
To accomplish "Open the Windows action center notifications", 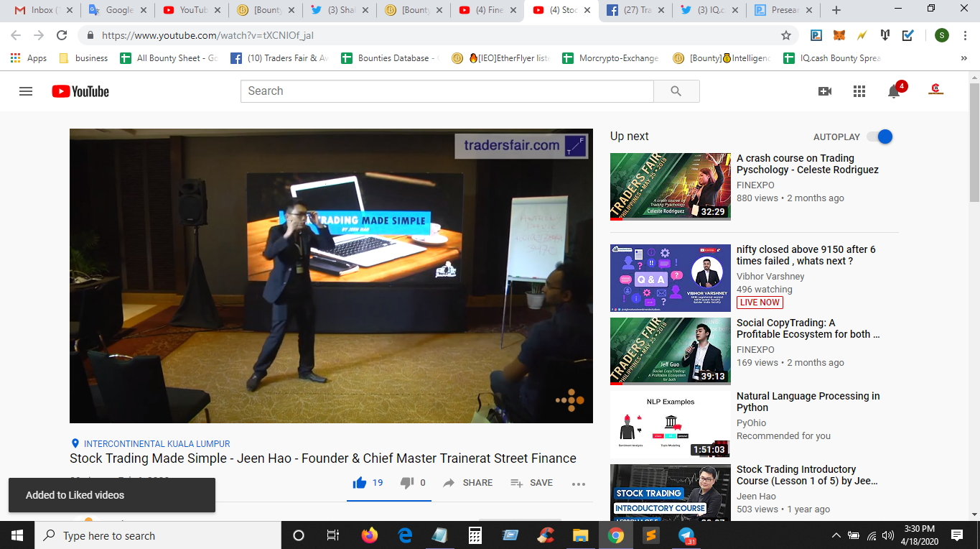I will 956,535.
